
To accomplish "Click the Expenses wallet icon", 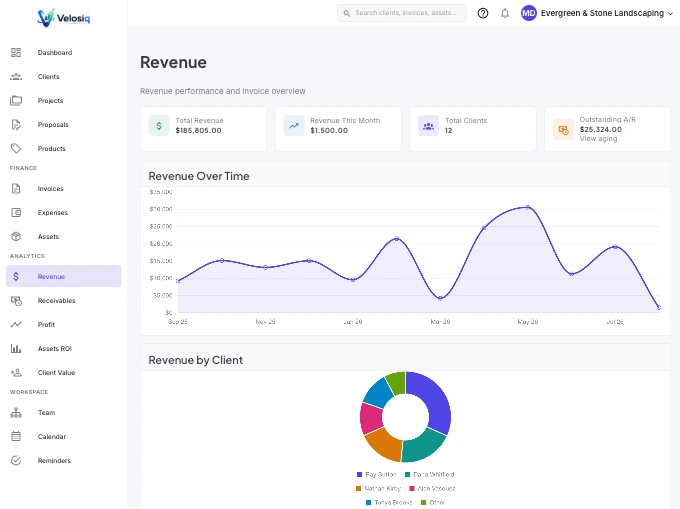I will [16, 213].
